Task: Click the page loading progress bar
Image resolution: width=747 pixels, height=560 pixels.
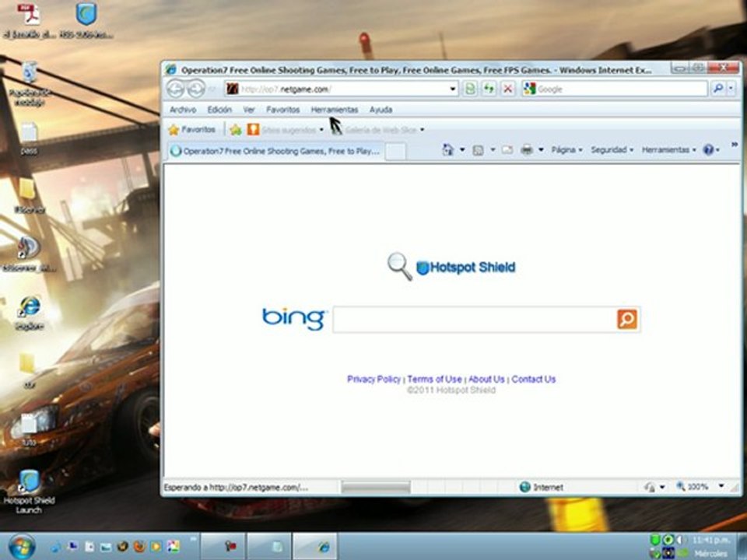Action: 376,487
